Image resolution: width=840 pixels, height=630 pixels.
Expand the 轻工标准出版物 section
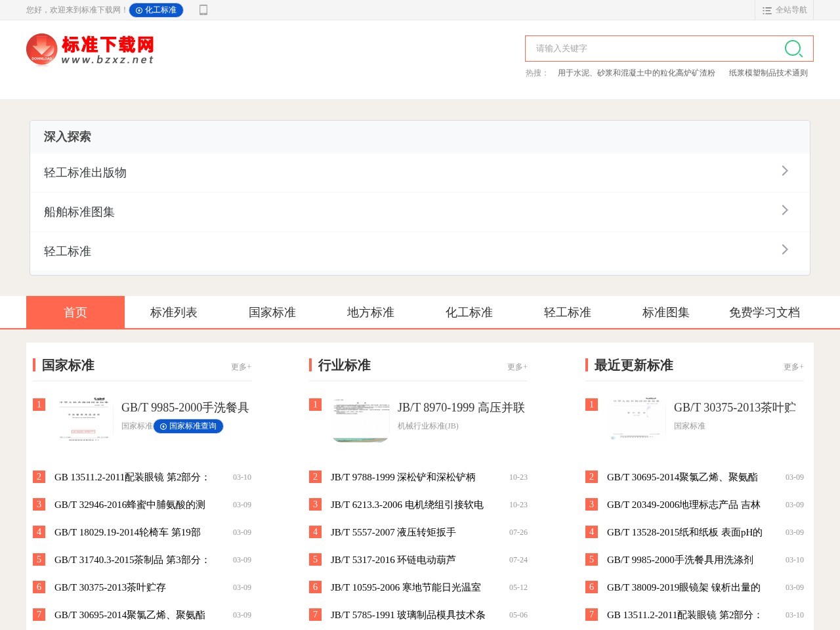point(420,172)
